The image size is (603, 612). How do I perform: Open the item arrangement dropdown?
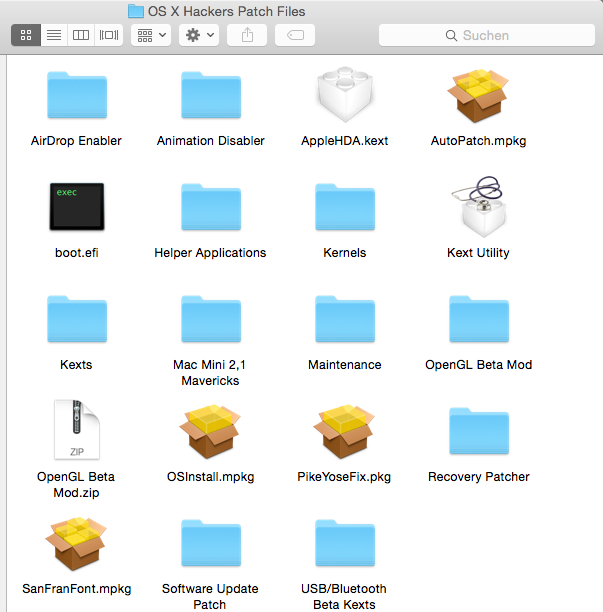pyautogui.click(x=151, y=35)
